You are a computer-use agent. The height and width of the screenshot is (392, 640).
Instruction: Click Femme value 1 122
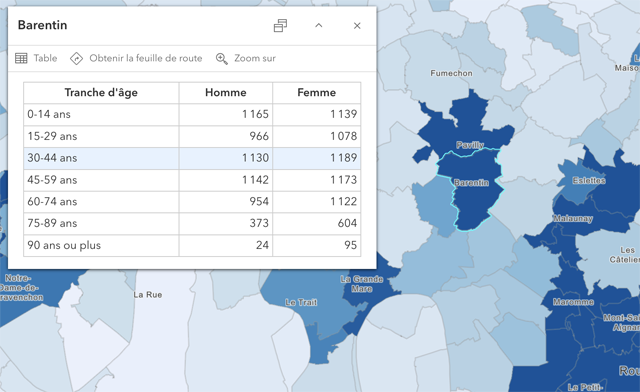[x=344, y=202]
